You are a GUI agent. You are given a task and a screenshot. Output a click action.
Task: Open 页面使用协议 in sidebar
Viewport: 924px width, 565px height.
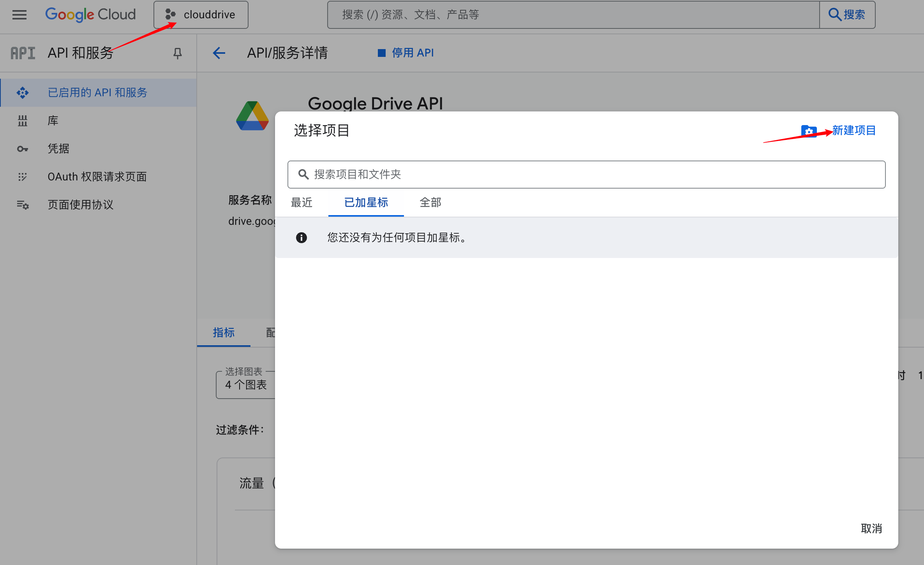point(98,205)
